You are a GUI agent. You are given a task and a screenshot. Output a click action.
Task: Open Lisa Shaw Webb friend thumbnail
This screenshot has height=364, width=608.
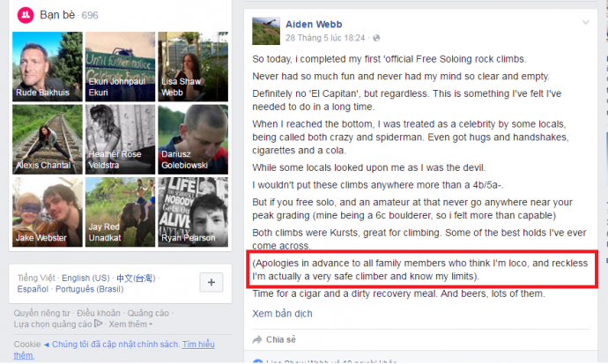(193, 67)
